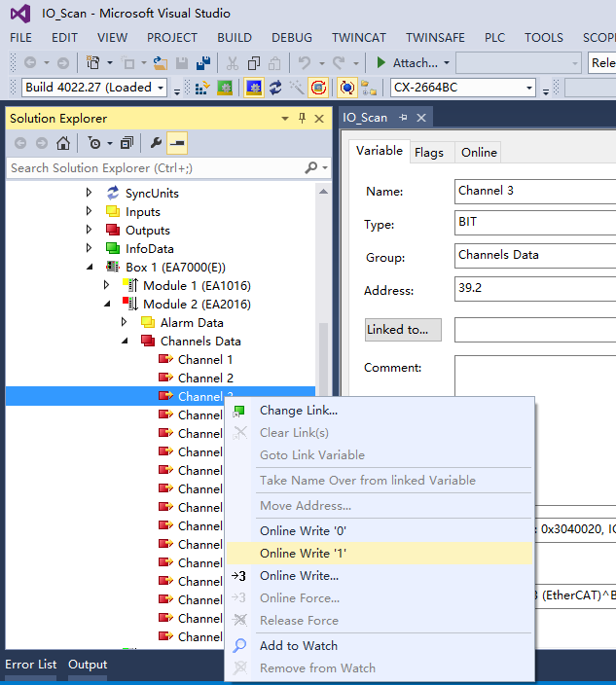
Task: Click the Navigate Backward toolbar icon
Action: [30, 63]
